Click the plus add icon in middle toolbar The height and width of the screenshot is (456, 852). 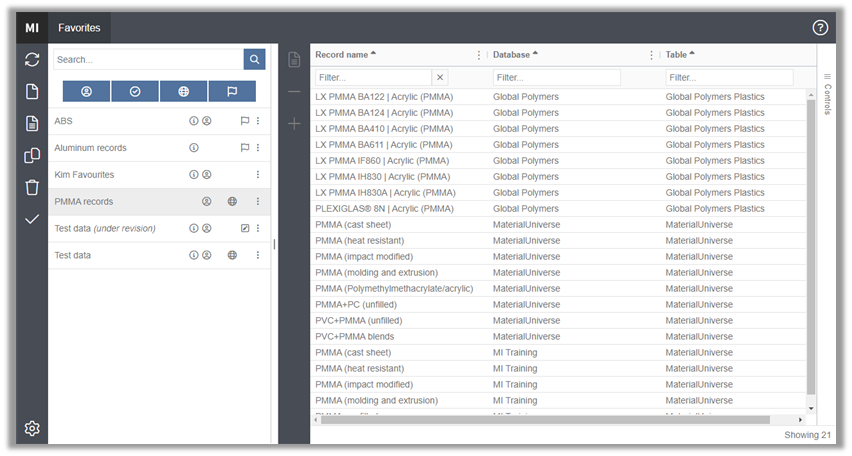coord(294,123)
